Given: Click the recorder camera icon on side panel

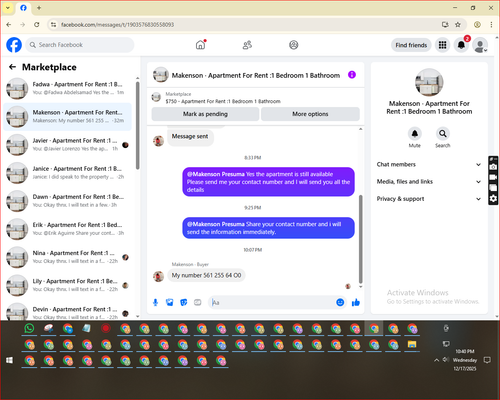Looking at the screenshot, I should pos(493,167).
